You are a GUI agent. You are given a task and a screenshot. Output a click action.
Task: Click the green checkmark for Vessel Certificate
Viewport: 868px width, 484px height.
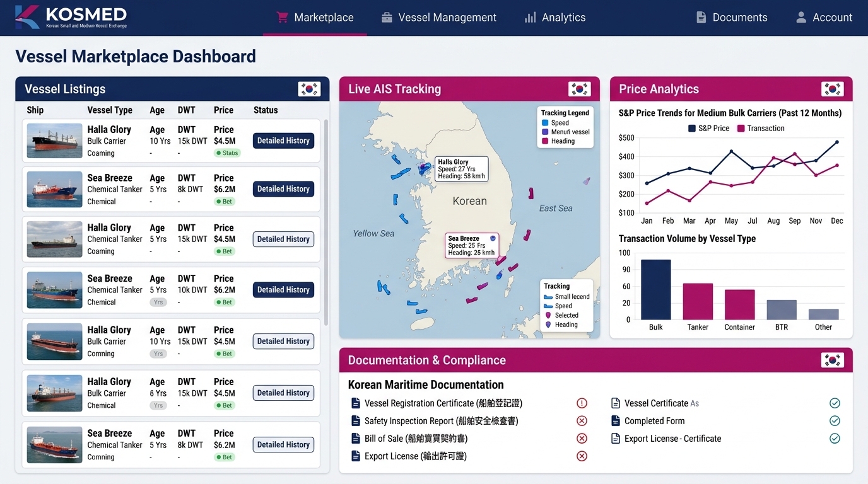tap(835, 403)
